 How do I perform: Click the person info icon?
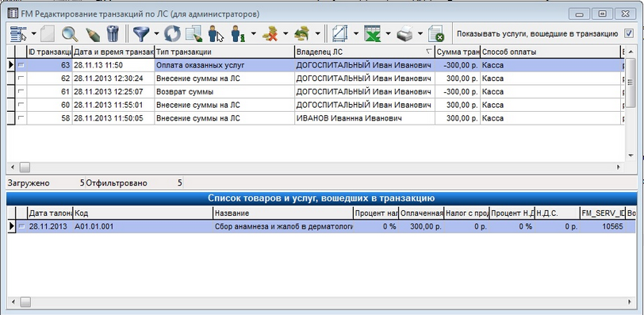238,33
